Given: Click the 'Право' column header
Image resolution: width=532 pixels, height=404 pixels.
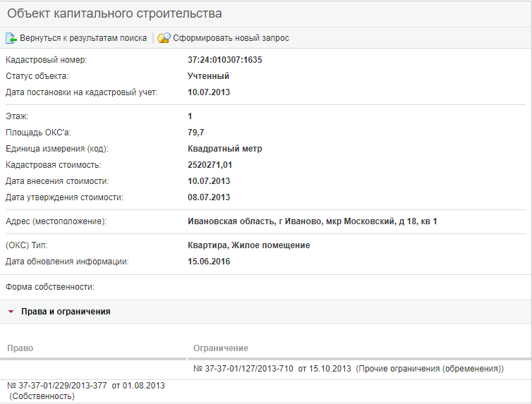Looking at the screenshot, I should (x=20, y=348).
